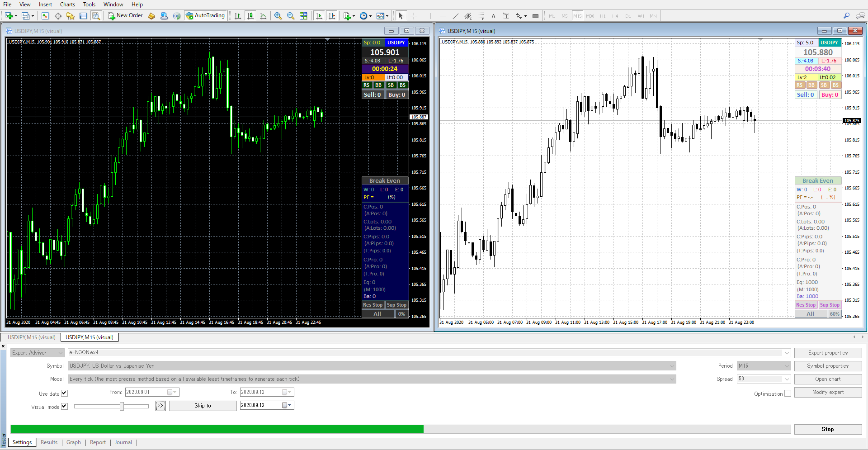Toggle the Use date checkbox
868x450 pixels.
(64, 393)
